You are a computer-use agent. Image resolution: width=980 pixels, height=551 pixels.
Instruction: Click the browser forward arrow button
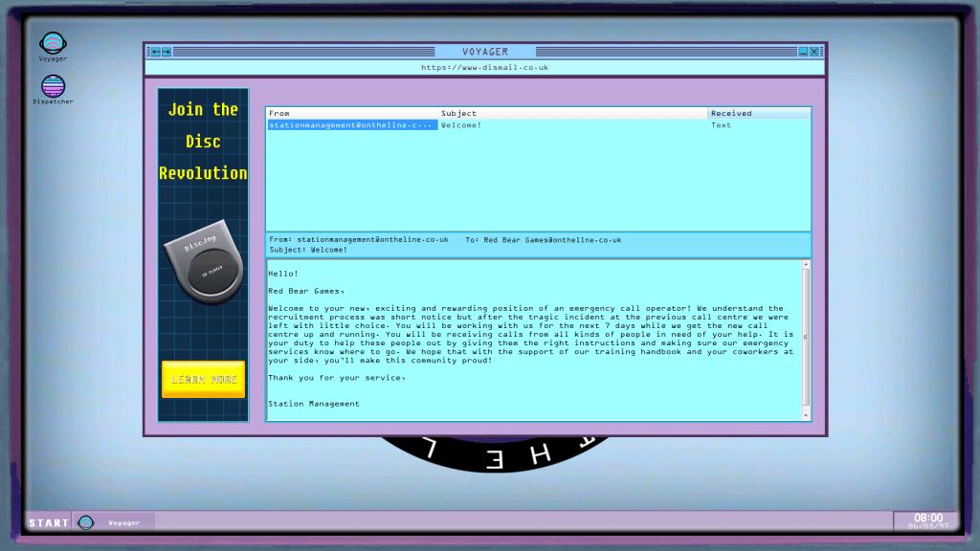click(x=167, y=52)
